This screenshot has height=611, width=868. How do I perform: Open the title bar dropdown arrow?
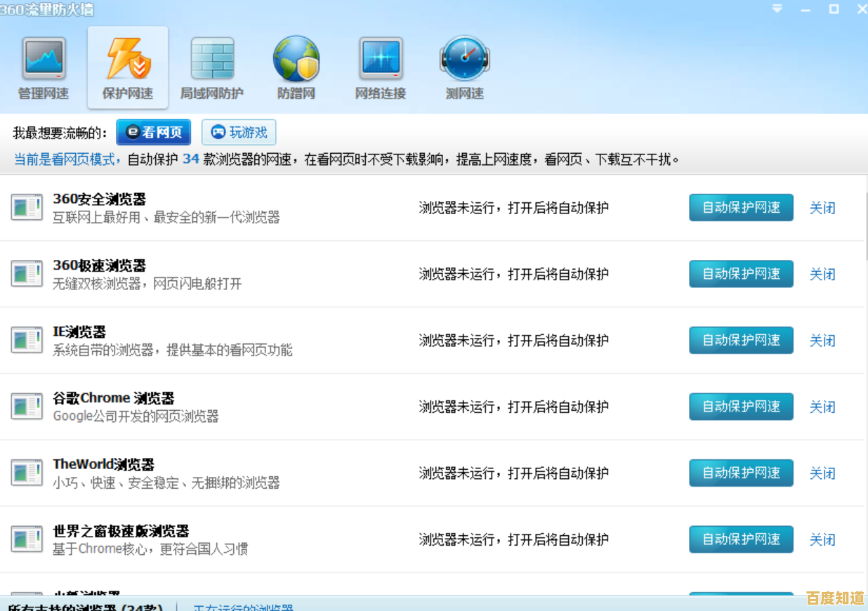click(777, 9)
